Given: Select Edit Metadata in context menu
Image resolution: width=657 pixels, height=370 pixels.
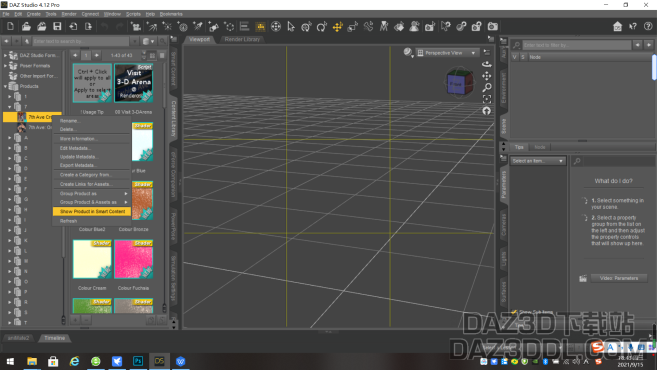Looking at the screenshot, I should point(92,148).
